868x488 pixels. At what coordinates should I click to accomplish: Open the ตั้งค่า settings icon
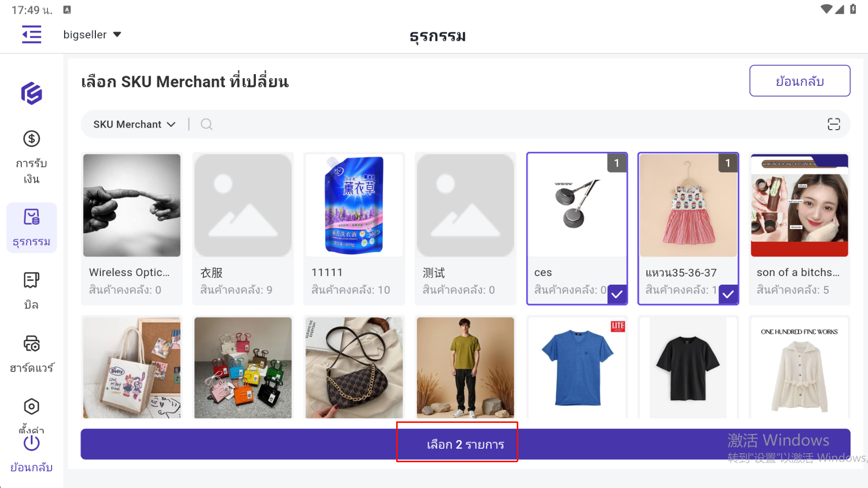pos(31,407)
